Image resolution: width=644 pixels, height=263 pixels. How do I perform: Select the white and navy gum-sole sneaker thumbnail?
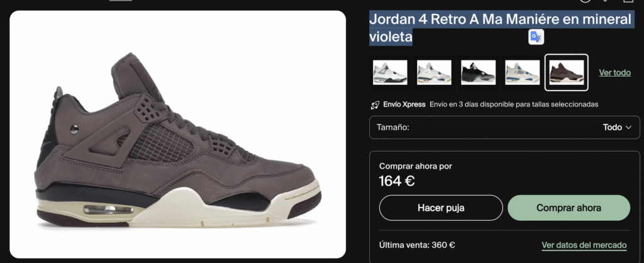pyautogui.click(x=434, y=72)
